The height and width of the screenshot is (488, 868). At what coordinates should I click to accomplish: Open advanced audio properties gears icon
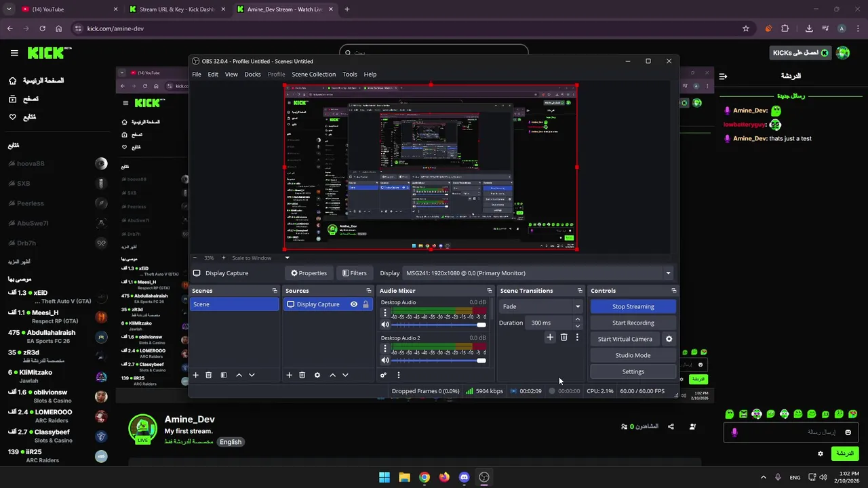383,375
